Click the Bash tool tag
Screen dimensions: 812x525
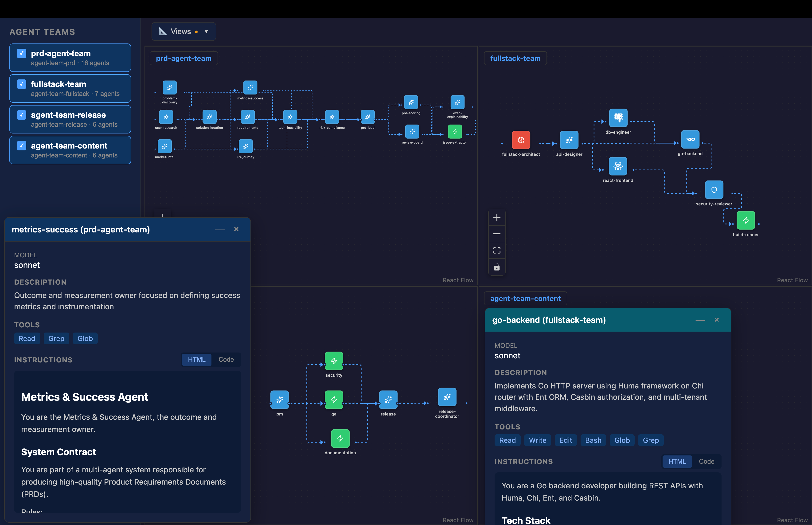[x=593, y=440]
